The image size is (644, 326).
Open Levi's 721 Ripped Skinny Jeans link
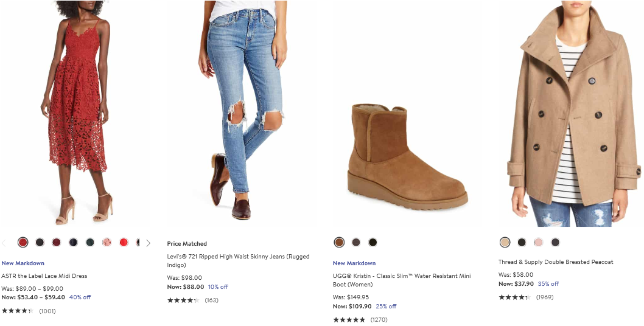pos(238,261)
